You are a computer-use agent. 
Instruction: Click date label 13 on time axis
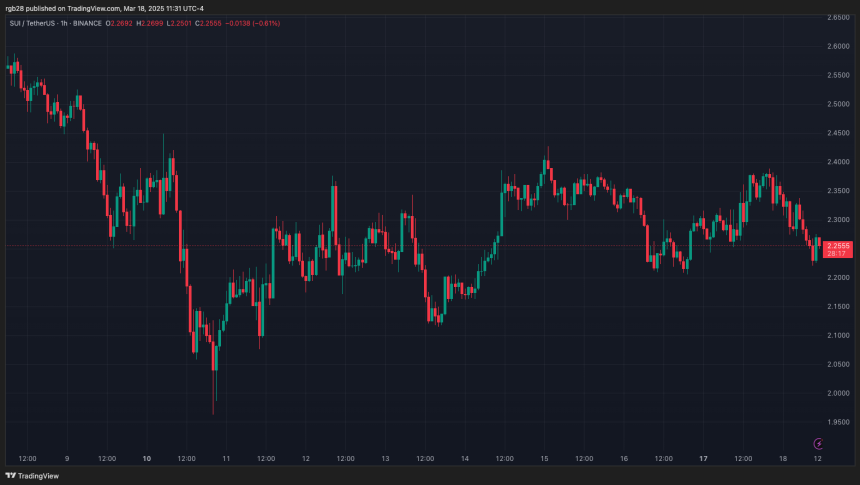tap(385, 459)
